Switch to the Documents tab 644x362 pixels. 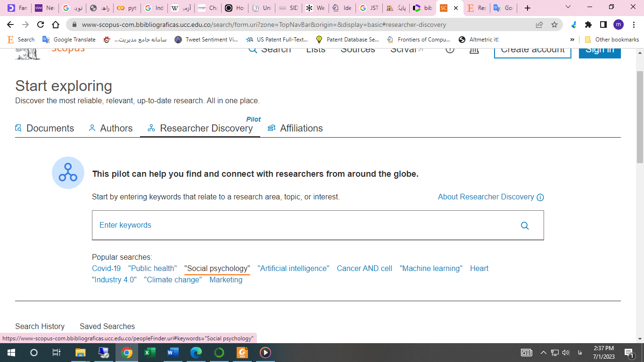44,128
